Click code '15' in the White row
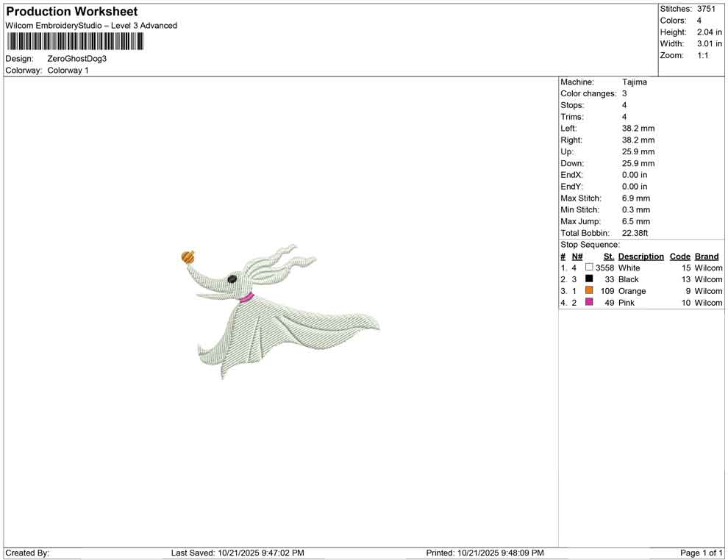 (x=686, y=268)
